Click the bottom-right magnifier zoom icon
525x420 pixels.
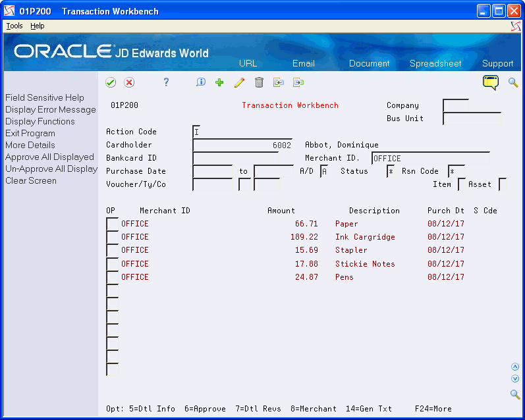click(x=515, y=394)
